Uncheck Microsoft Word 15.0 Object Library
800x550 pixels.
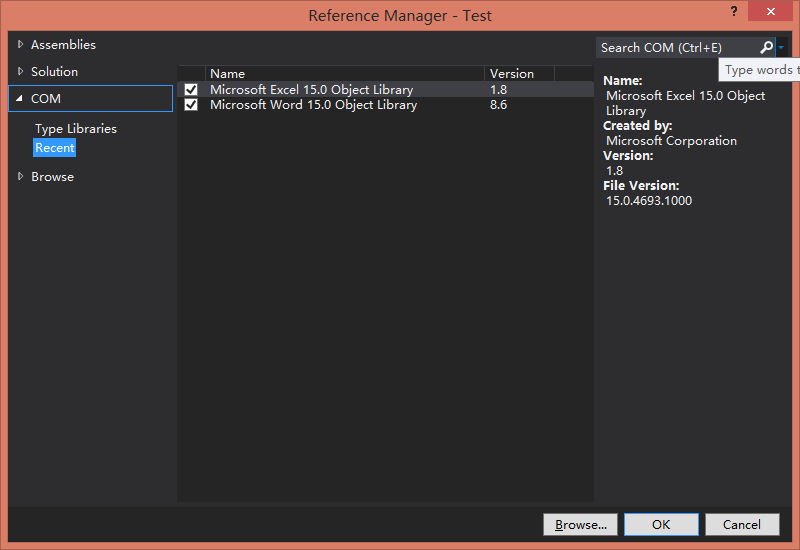tap(191, 105)
